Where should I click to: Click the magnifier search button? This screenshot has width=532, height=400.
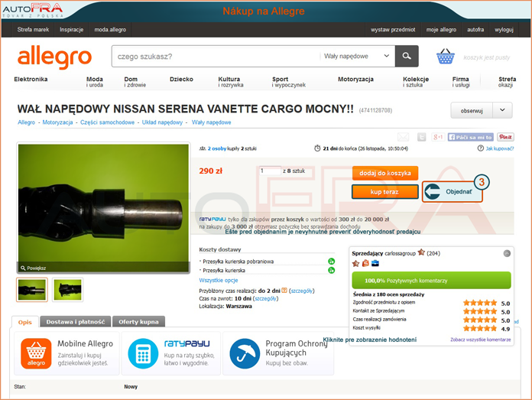point(407,56)
